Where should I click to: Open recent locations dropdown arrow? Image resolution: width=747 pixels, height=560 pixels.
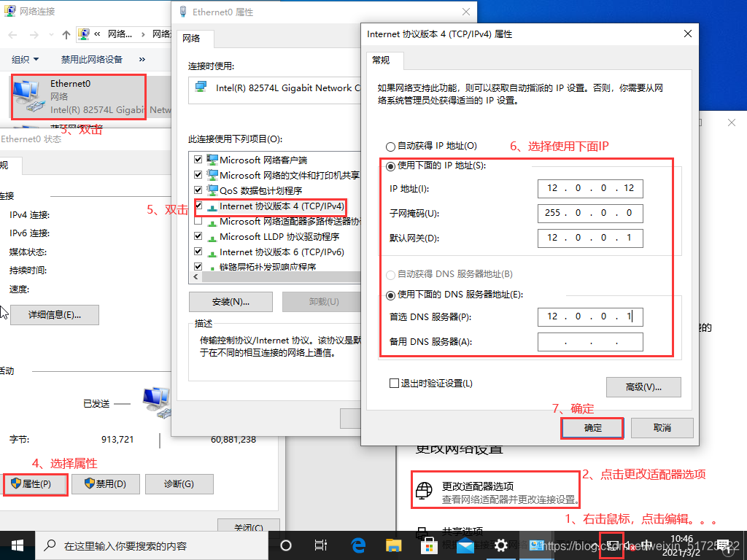(52, 35)
